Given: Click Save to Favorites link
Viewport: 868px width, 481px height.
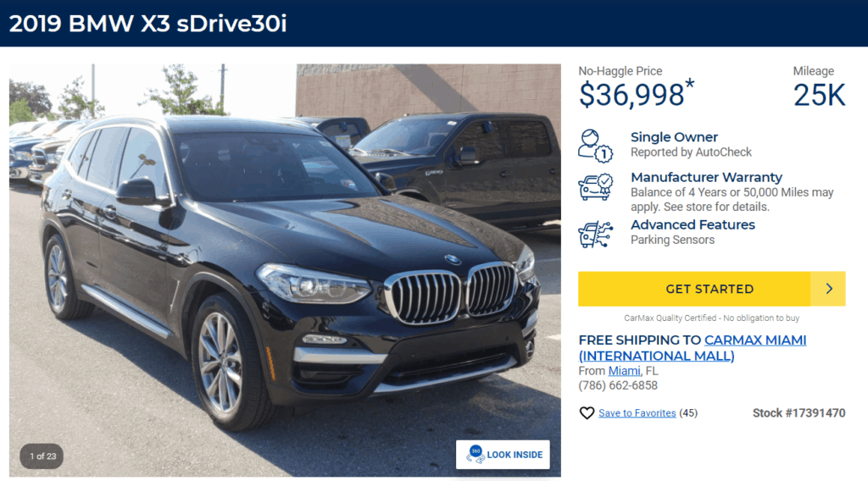Looking at the screenshot, I should [x=637, y=413].
